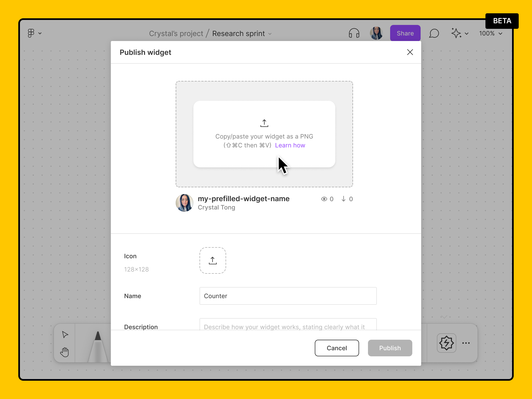Open the Figma main menu logo
The width and height of the screenshot is (532, 399).
click(x=31, y=33)
